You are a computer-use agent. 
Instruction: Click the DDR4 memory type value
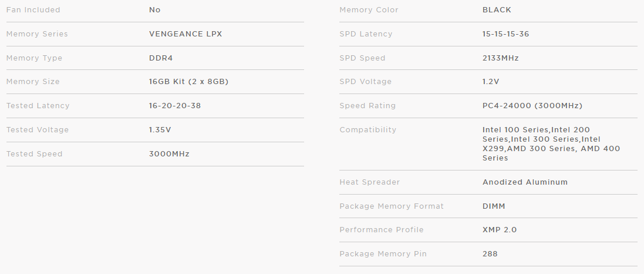coord(161,58)
